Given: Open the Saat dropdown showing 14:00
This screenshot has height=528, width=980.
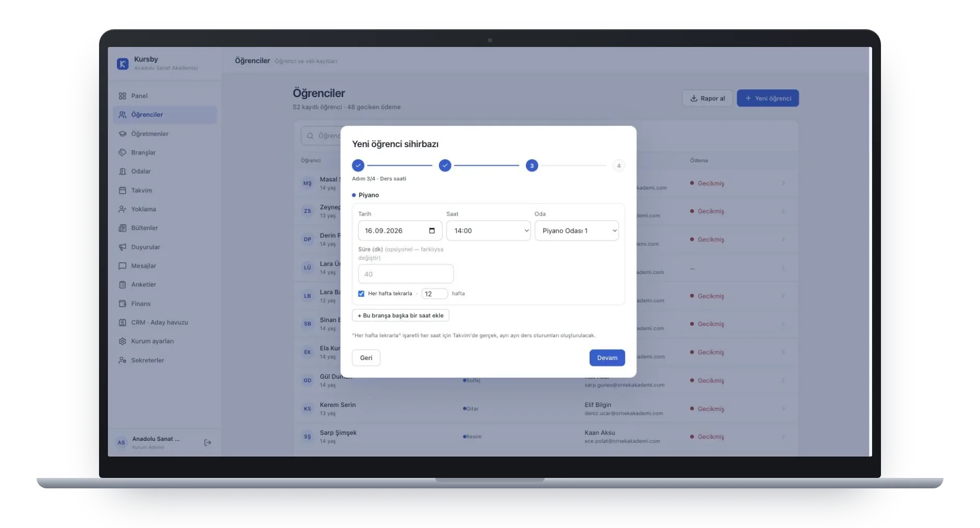Looking at the screenshot, I should [x=488, y=231].
